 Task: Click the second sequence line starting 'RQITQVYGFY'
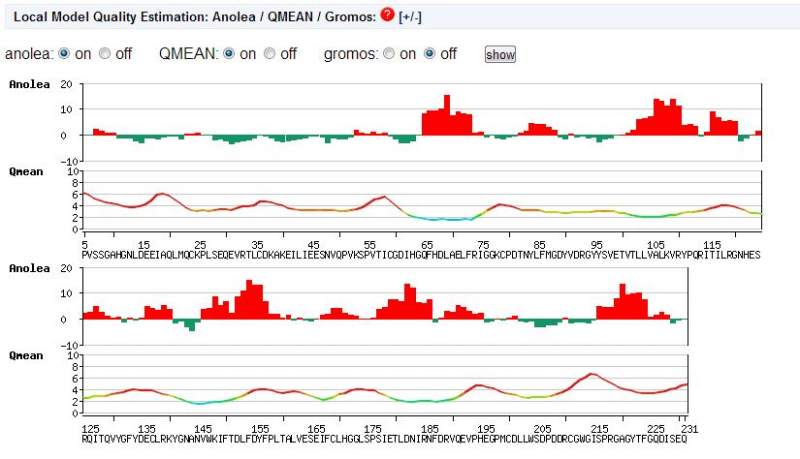coord(384,439)
